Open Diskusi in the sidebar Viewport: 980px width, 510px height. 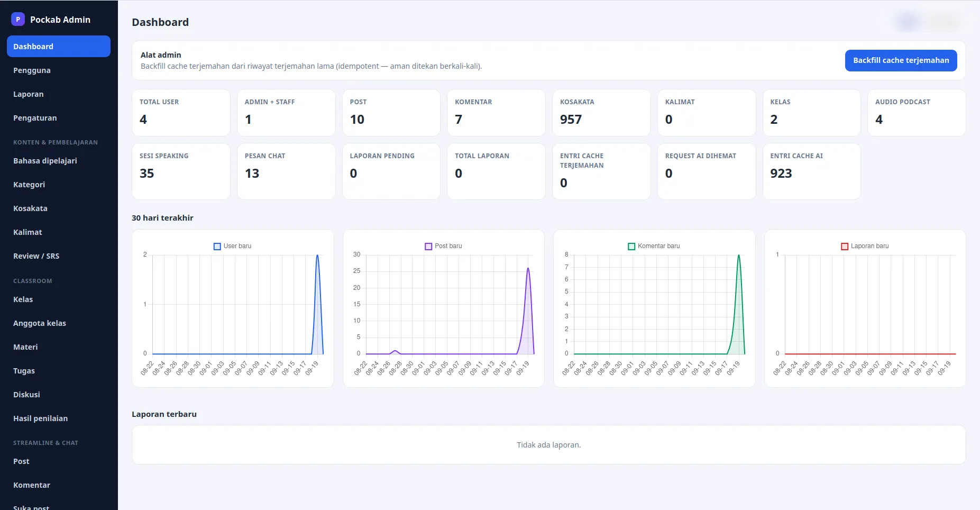[x=59, y=395]
